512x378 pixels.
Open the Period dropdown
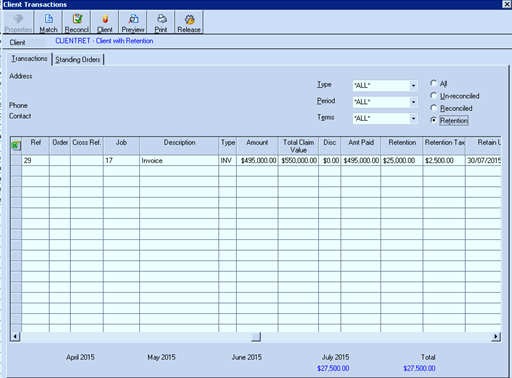pos(413,102)
